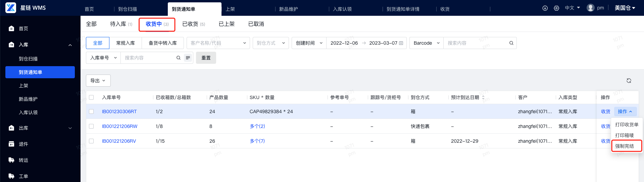Expand the 到仓方式 dropdown
The width and height of the screenshot is (644, 182).
270,43
